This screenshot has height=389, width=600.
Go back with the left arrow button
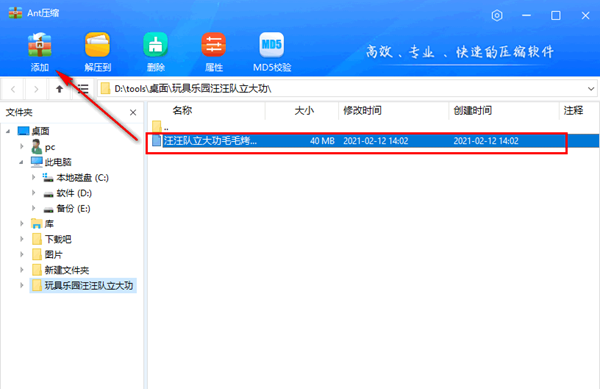pos(13,89)
